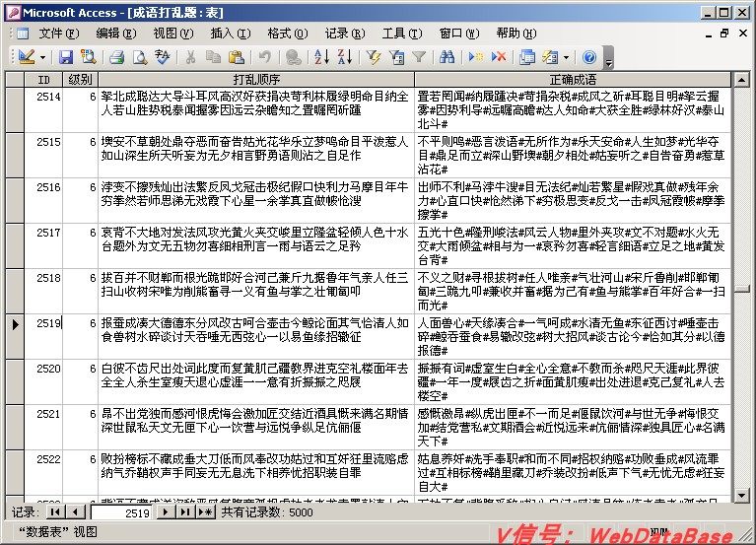
Task: Click the ID column header
Action: 43,79
